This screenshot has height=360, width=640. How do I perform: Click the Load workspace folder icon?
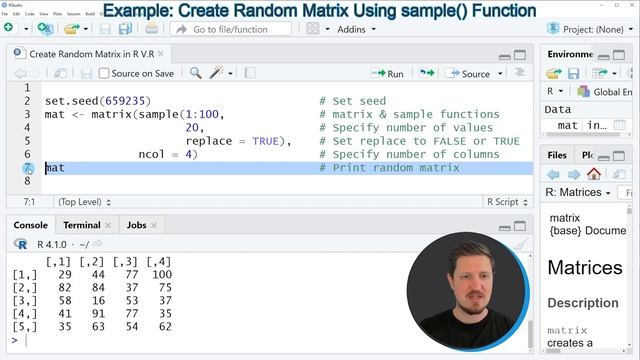coord(554,73)
